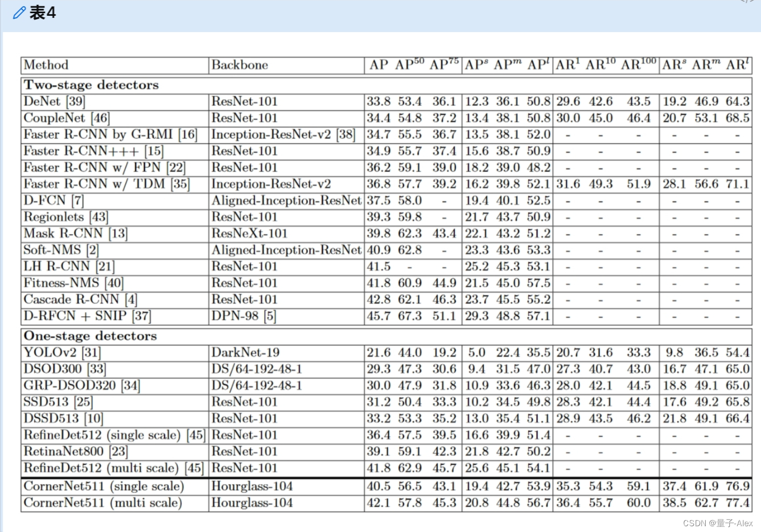Select the GRP-DSOD320 [34] method cell
761x532 pixels.
(x=82, y=386)
